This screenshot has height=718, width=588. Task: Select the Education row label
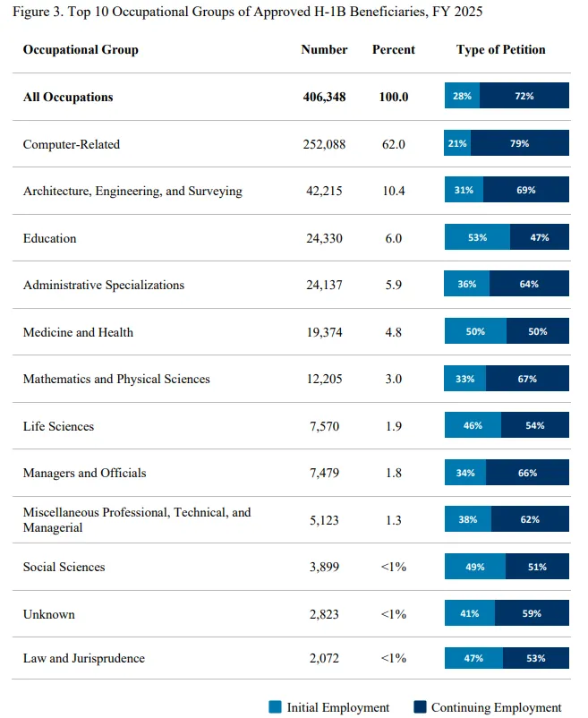(50, 238)
